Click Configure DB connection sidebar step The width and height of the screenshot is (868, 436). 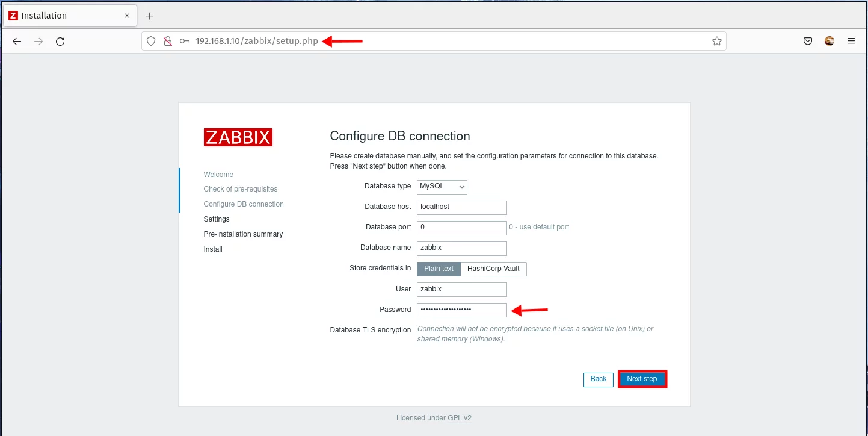tap(244, 204)
